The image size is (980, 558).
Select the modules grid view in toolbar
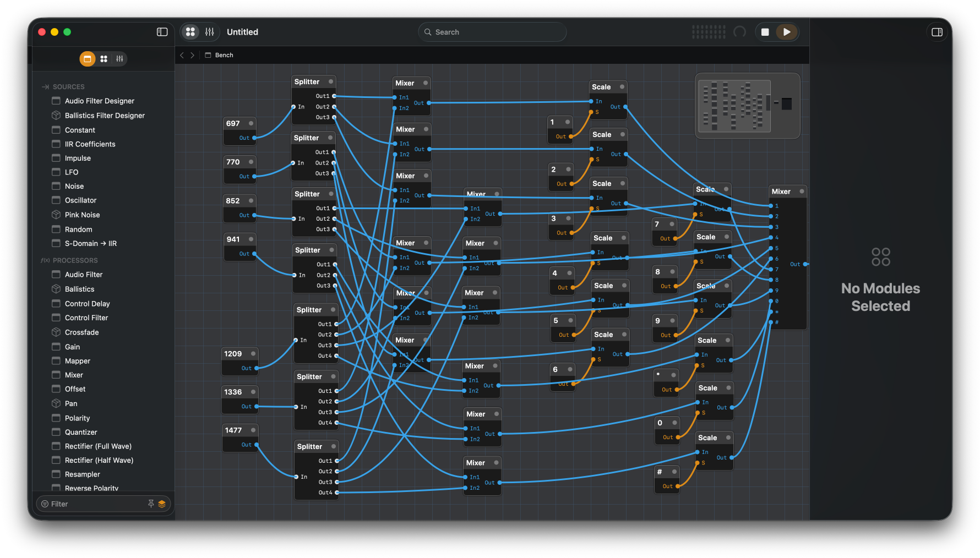point(190,32)
